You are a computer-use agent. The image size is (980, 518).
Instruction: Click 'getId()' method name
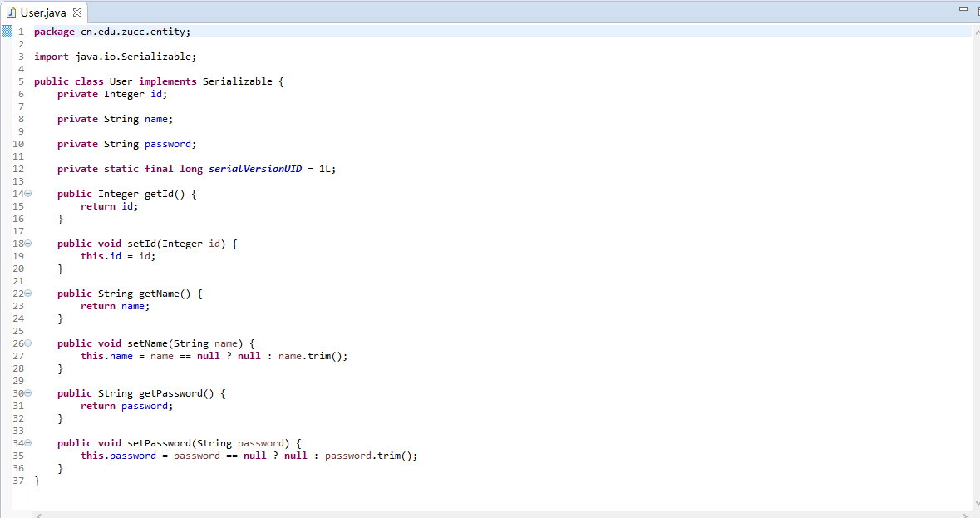(165, 194)
